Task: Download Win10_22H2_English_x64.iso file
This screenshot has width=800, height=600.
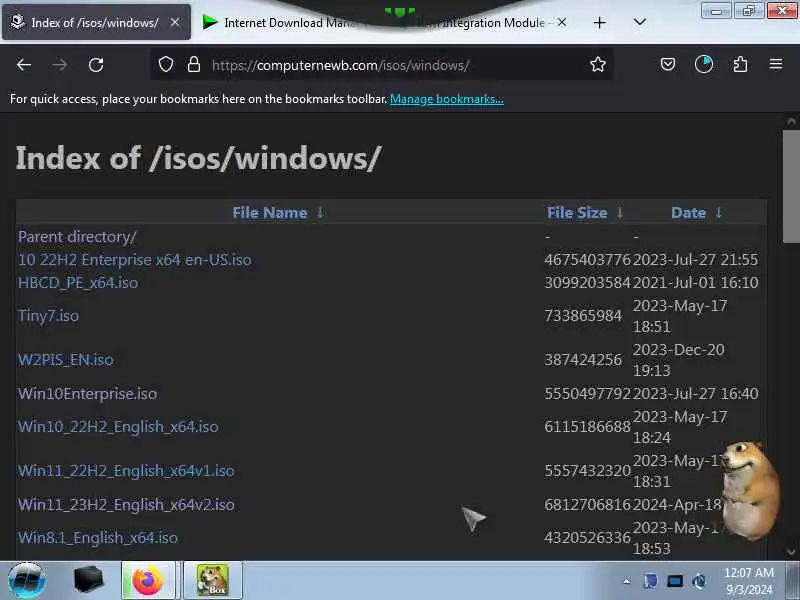Action: [118, 427]
